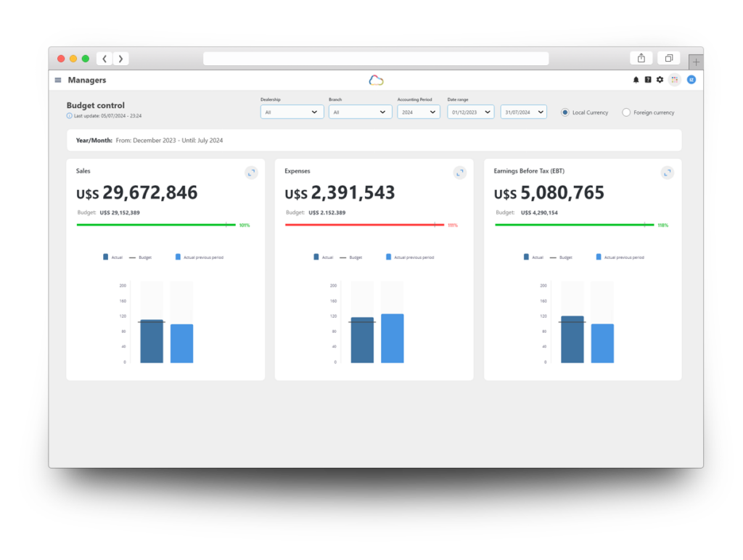
Task: Open the notifications bell
Action: (x=636, y=80)
